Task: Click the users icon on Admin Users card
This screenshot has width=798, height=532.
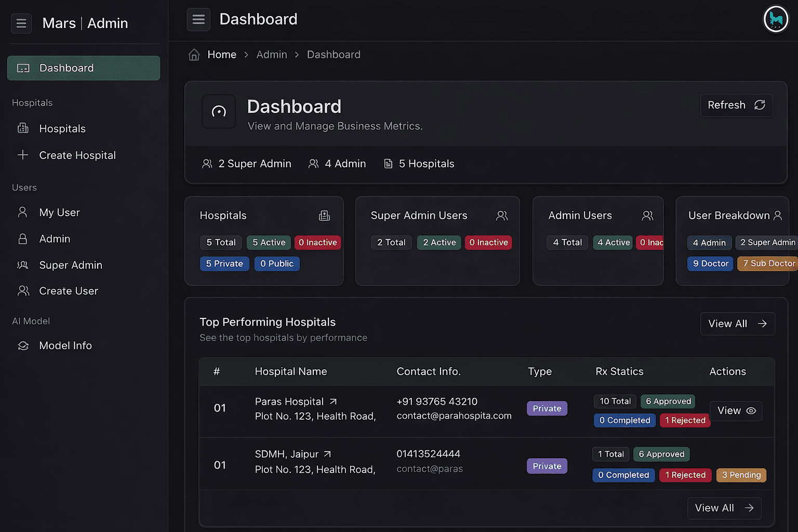Action: (x=647, y=215)
